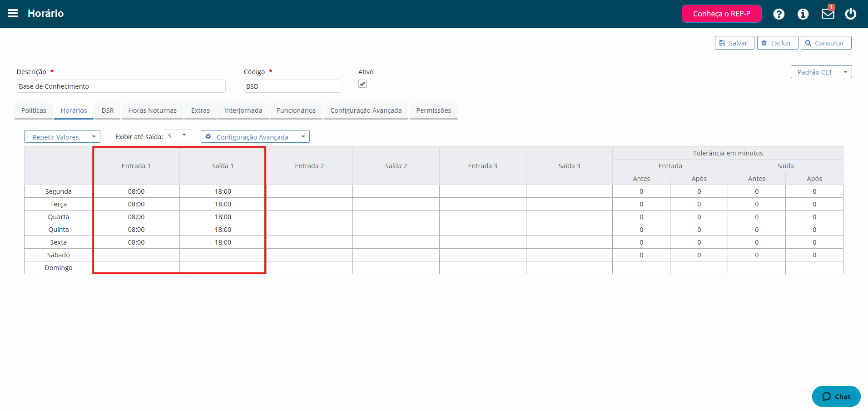Click the Sábado row label
The width and height of the screenshot is (868, 411).
coord(59,255)
